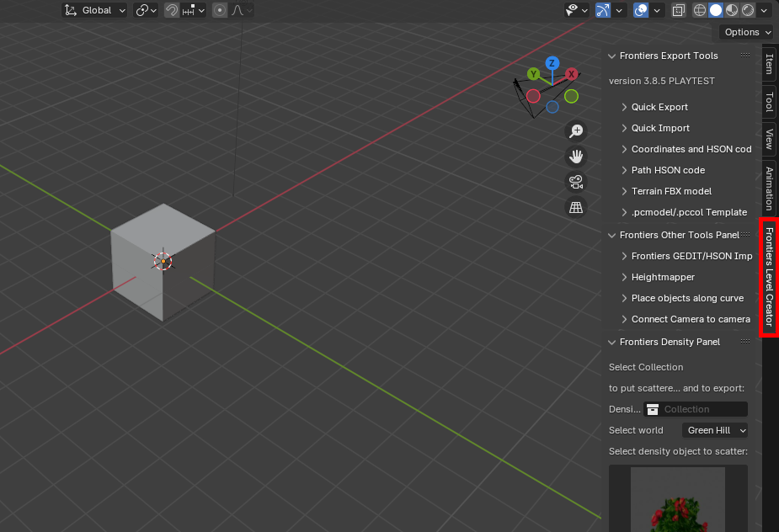
Task: Click the negative Z blue circle on gizmo
Action: point(552,107)
